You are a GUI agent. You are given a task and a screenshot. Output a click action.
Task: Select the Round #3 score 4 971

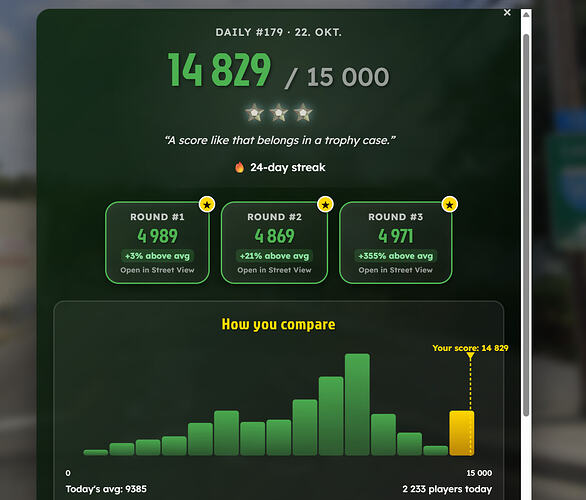pos(395,236)
